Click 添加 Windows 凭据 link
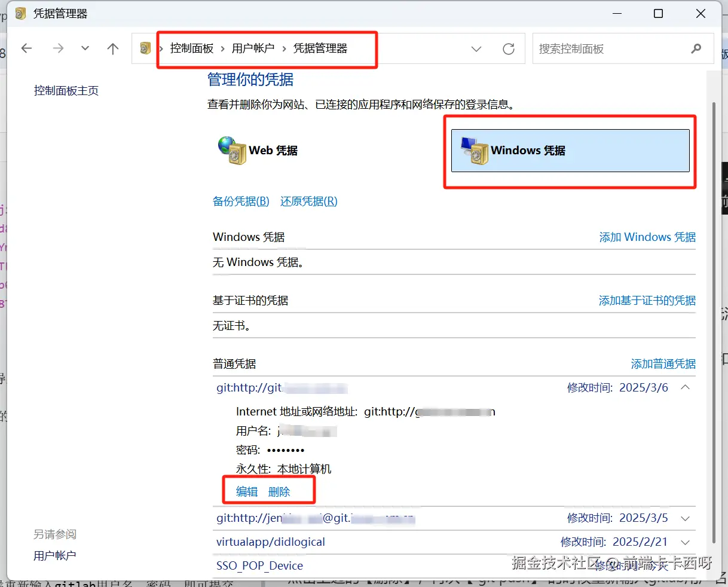728x587 pixels. (x=647, y=237)
